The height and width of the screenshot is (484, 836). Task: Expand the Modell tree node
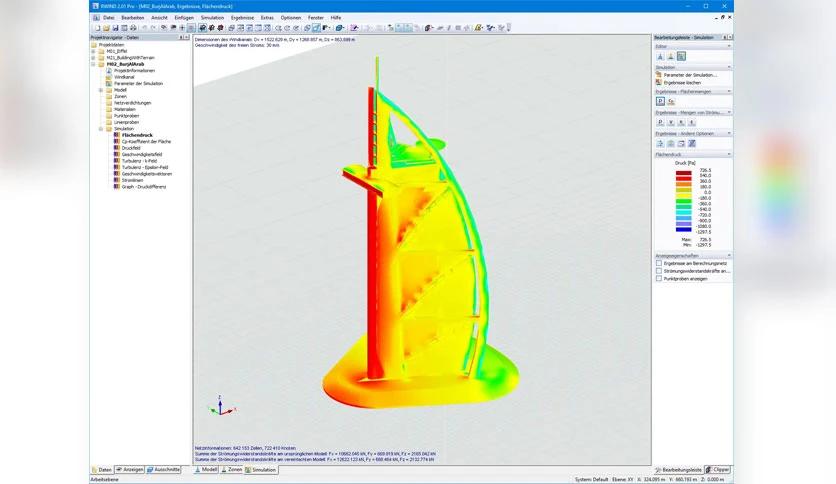point(101,90)
